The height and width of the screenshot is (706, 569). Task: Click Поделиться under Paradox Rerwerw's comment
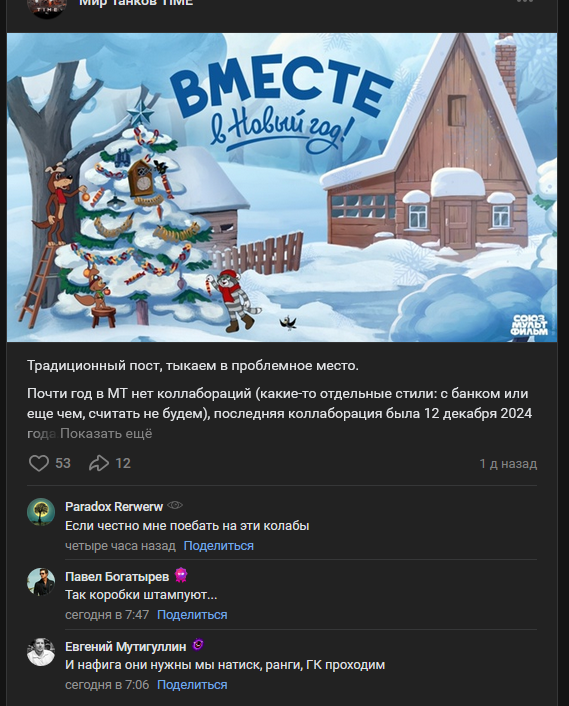pyautogui.click(x=218, y=546)
